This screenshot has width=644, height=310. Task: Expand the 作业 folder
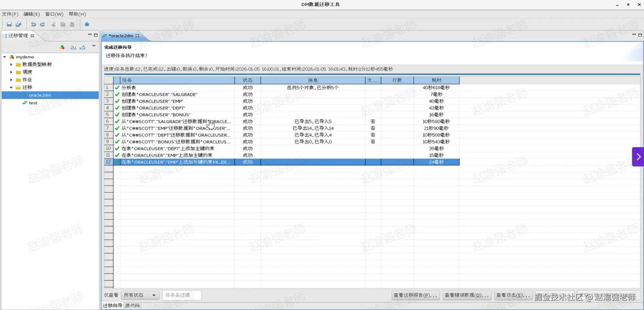point(11,80)
